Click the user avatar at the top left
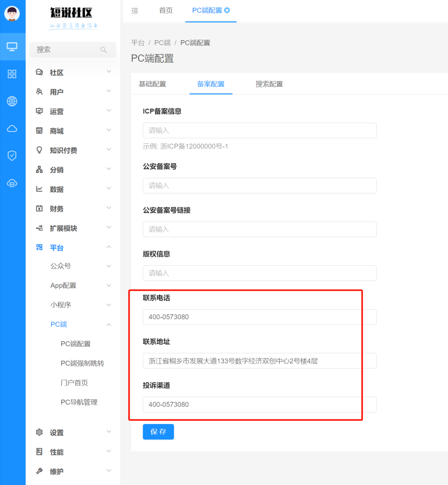Screen dimensions: 448x485 click(12, 12)
